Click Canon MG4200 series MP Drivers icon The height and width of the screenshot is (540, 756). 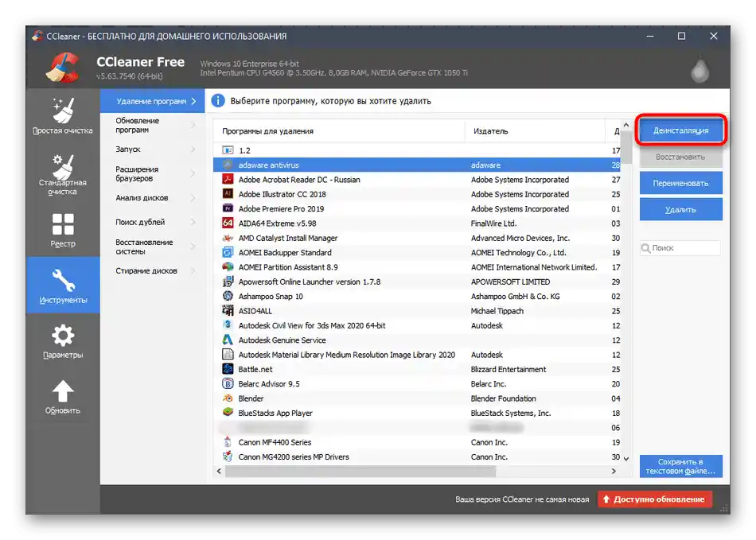click(x=228, y=456)
